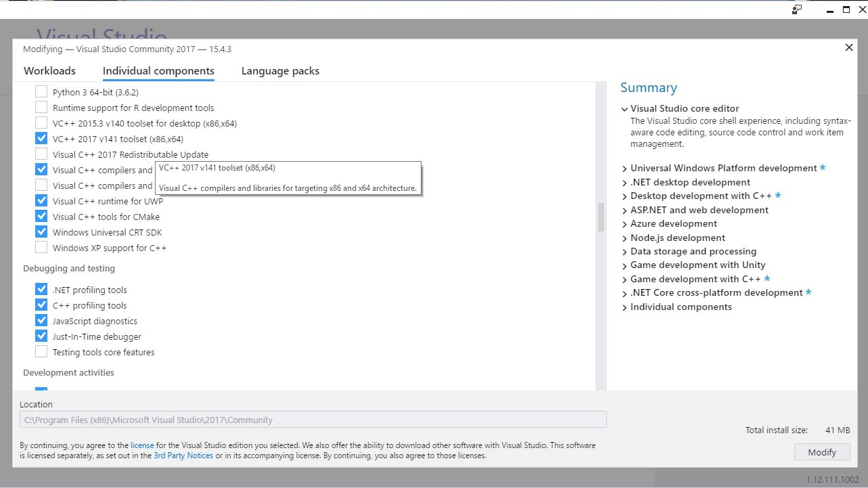Check Visual C++ 2017 Redistributable Update
This screenshot has width=868, height=488.
coord(41,154)
